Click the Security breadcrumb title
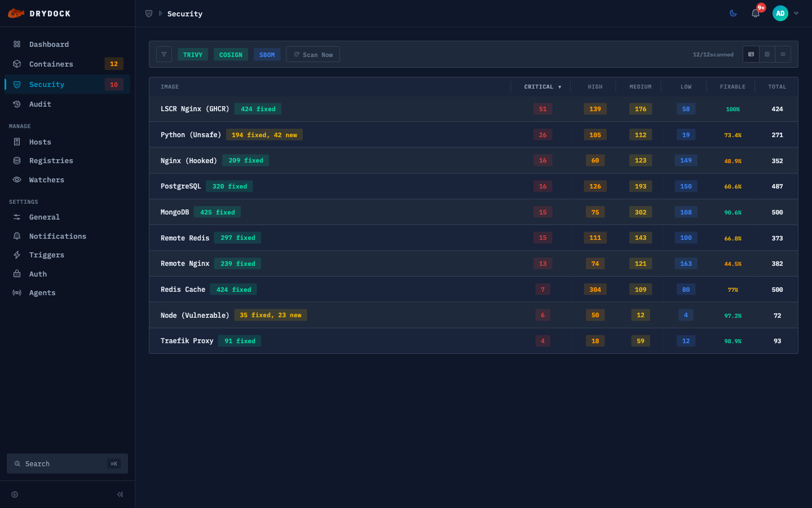Image resolution: width=812 pixels, height=508 pixels. tap(185, 14)
